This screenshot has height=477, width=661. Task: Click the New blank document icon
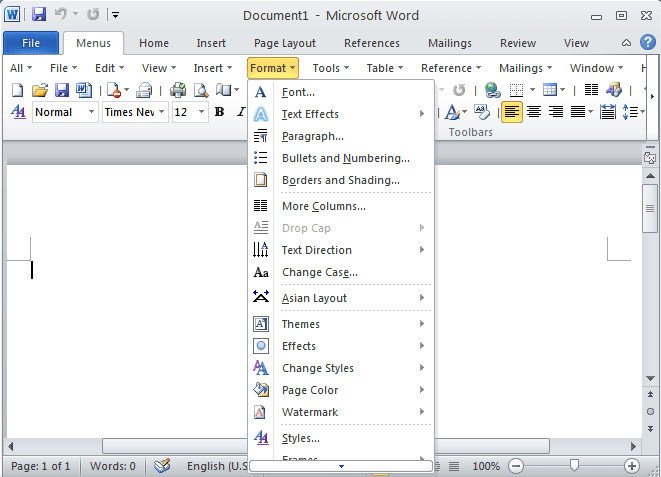click(x=18, y=90)
